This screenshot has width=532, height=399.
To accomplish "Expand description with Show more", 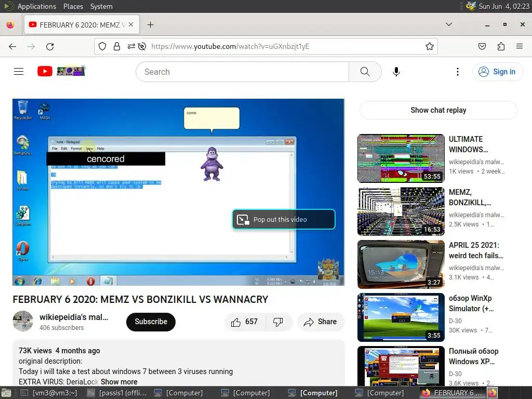I will [x=119, y=382].
